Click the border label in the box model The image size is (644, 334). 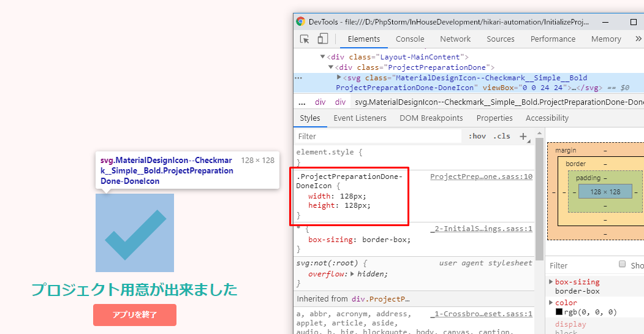pyautogui.click(x=575, y=164)
